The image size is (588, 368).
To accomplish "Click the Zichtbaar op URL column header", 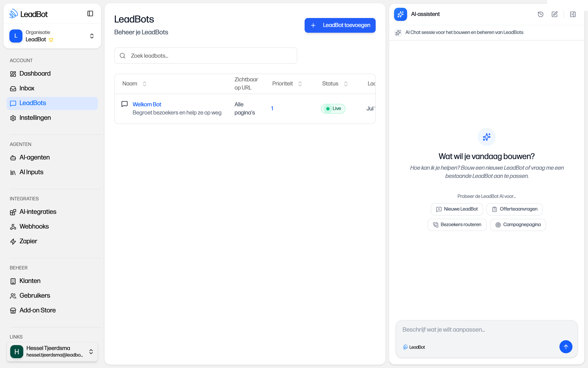I will (246, 83).
